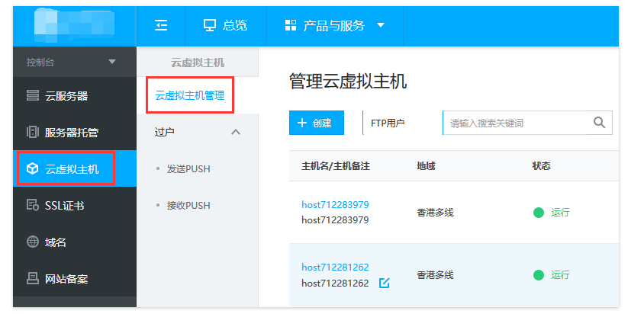Image resolution: width=644 pixels, height=314 pixels.
Task: Edit the remark of host712281262 via the pencil icon
Action: tap(384, 283)
